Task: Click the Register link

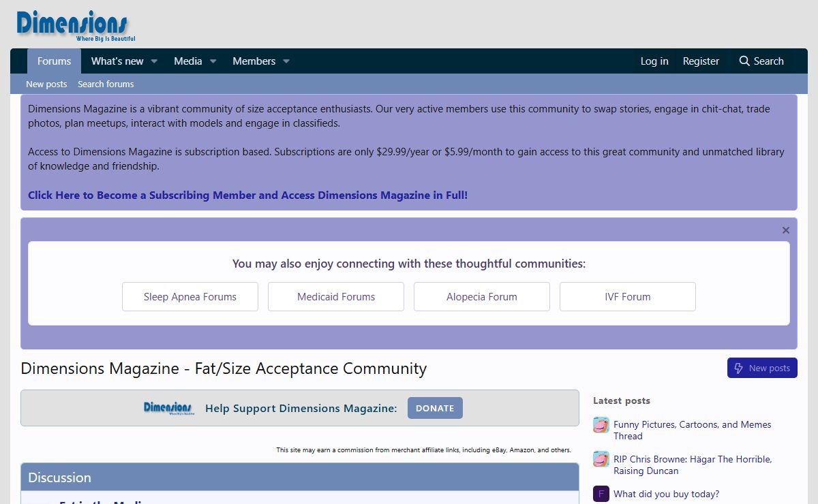Action: pos(701,61)
